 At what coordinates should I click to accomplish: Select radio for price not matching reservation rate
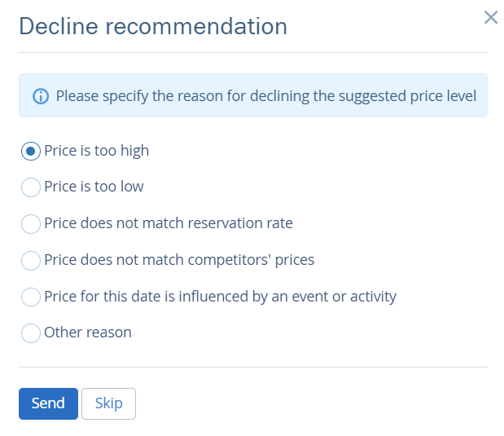31,223
